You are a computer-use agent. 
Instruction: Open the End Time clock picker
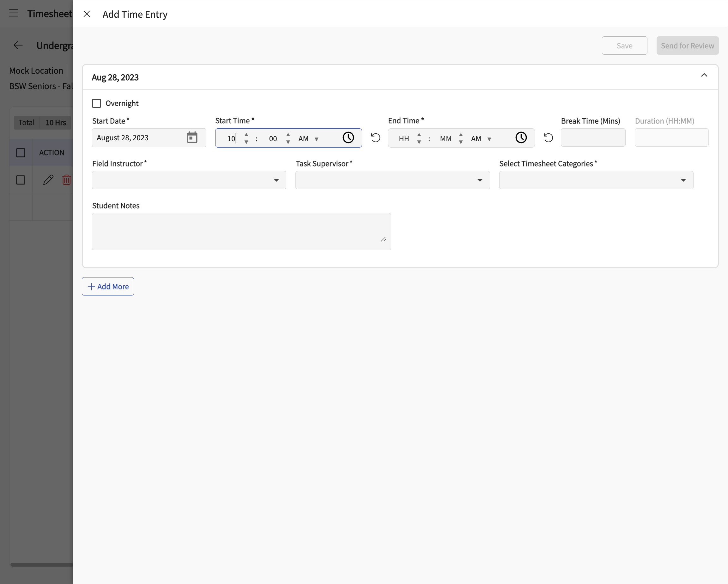[521, 137]
